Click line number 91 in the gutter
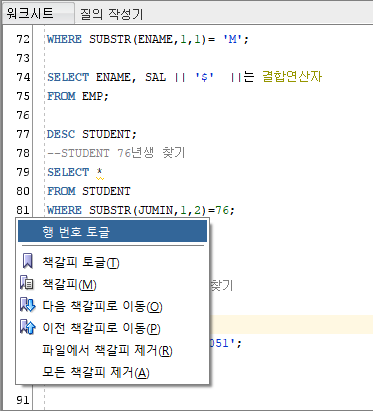Screen dimensions: 373x411 click(23, 400)
